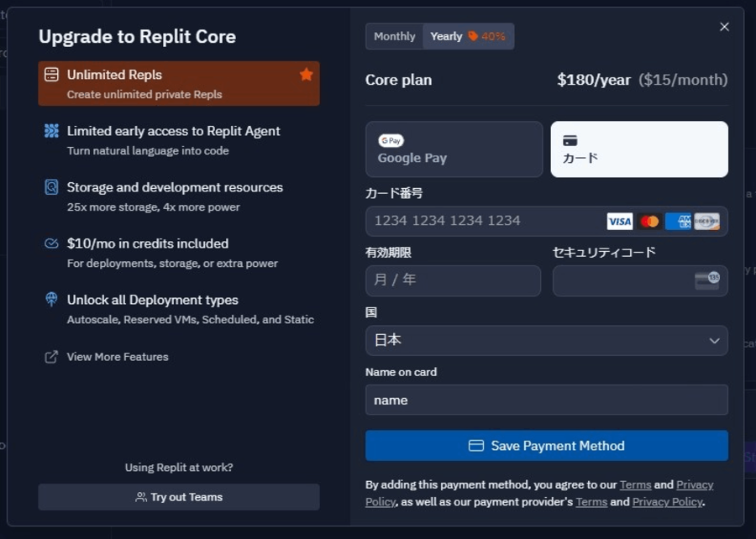Click the Save Payment Method button
Viewport: 756px width, 539px height.
[x=547, y=446]
